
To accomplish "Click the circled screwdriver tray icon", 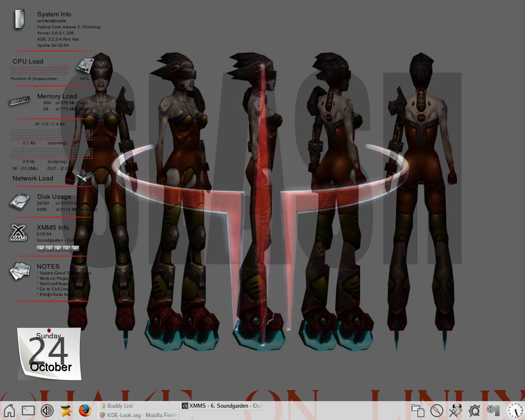I will (436, 410).
